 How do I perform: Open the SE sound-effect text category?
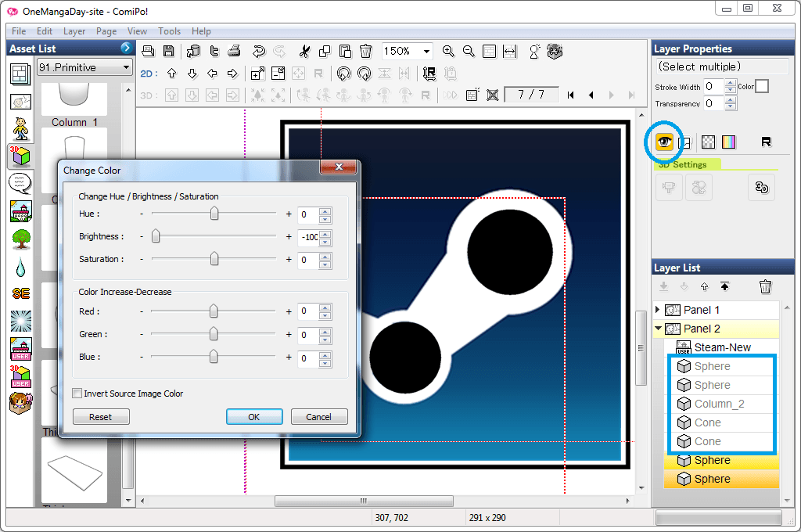click(x=20, y=293)
